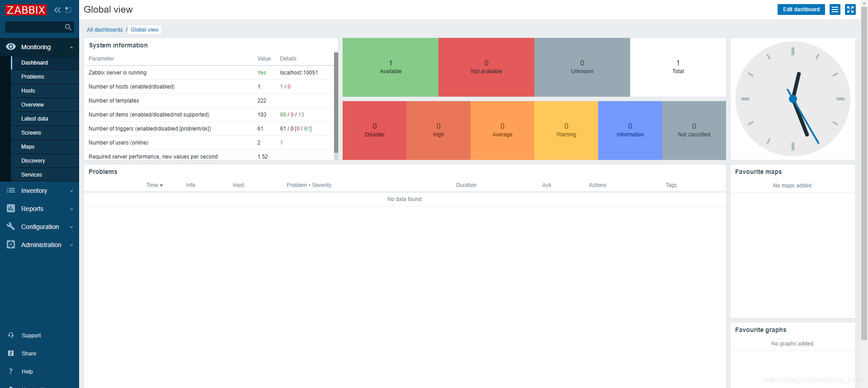Expand the Inventory menu section

(x=71, y=191)
